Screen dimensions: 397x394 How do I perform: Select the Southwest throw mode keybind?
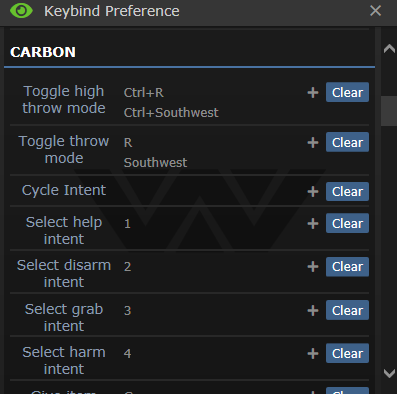click(x=155, y=163)
